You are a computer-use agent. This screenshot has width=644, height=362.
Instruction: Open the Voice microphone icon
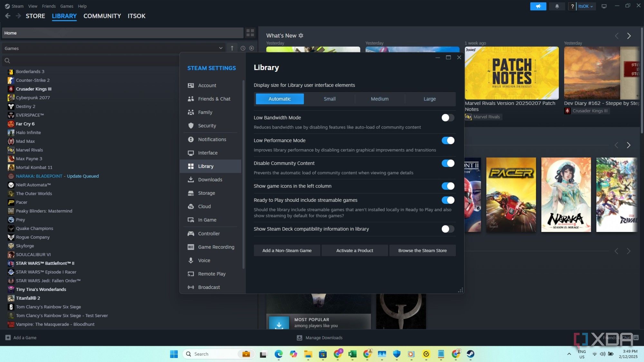(x=191, y=260)
